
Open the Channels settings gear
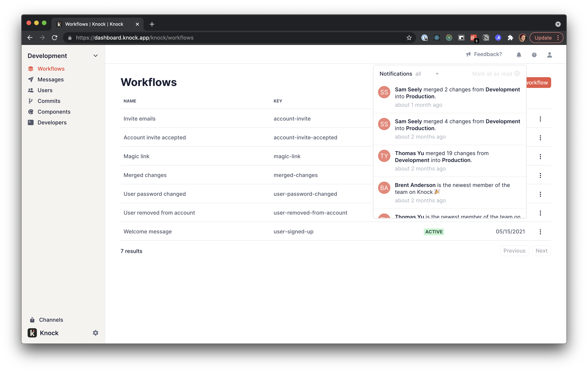click(x=96, y=333)
